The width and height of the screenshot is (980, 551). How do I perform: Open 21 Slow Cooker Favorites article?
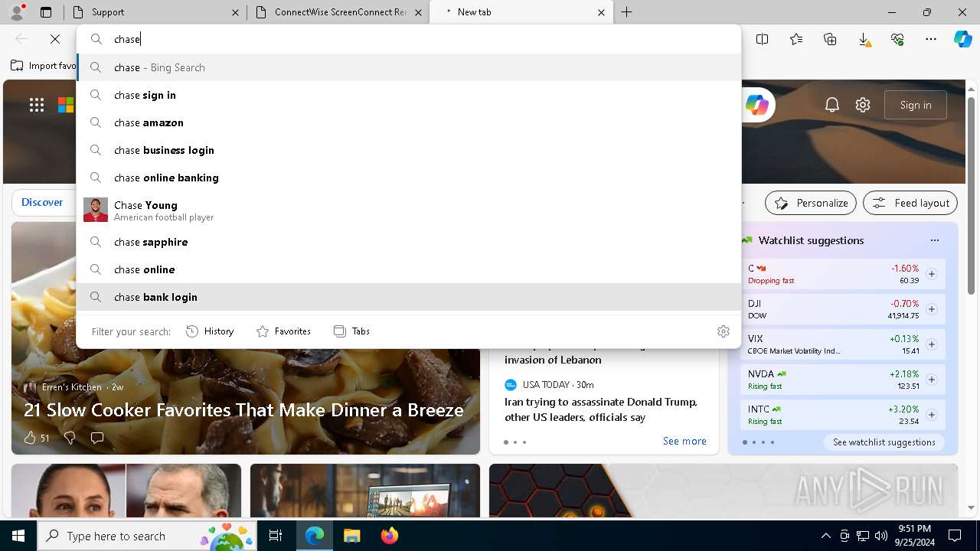(243, 410)
